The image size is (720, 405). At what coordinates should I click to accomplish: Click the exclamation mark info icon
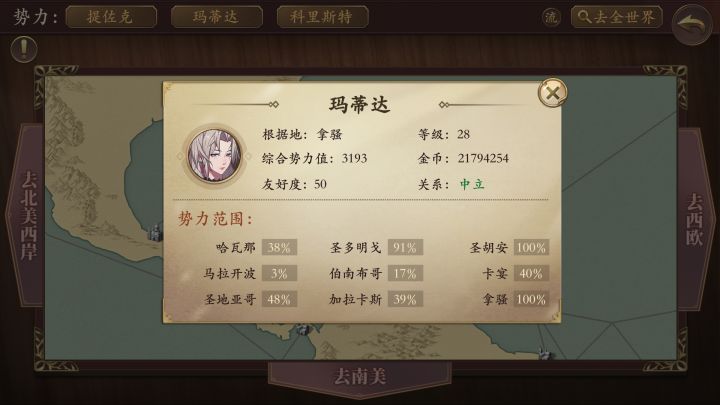tap(24, 49)
